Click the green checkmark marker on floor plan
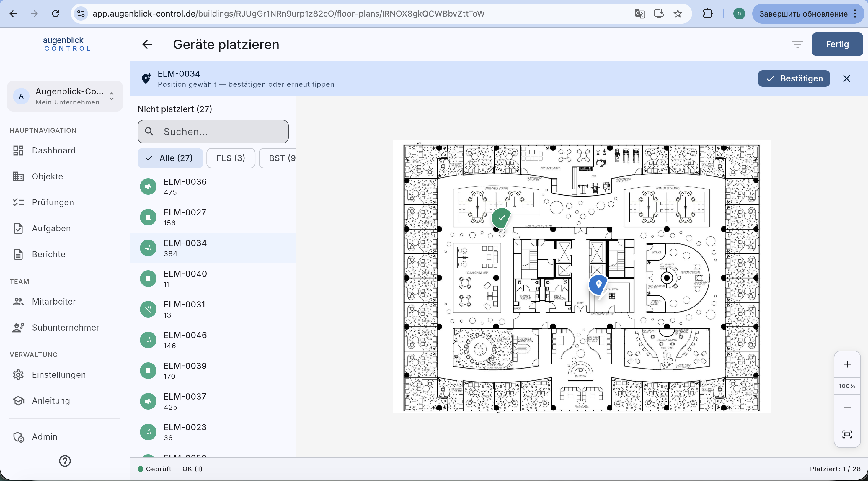 point(501,218)
